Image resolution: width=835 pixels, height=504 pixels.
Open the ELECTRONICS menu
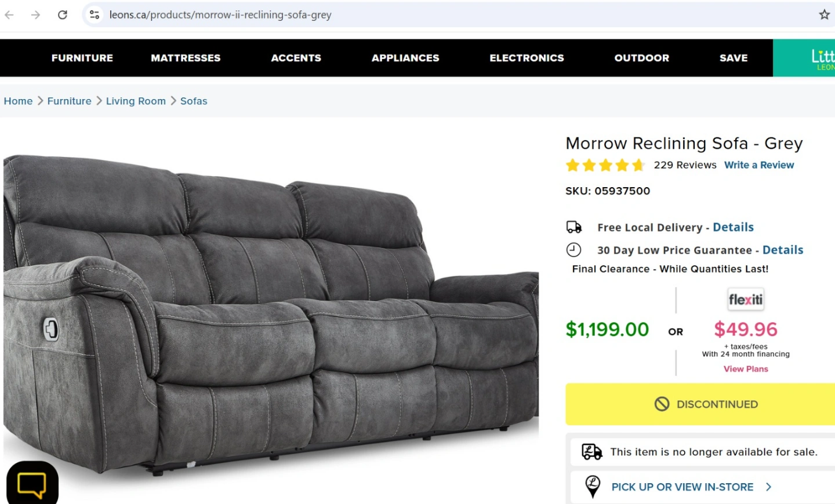point(527,58)
